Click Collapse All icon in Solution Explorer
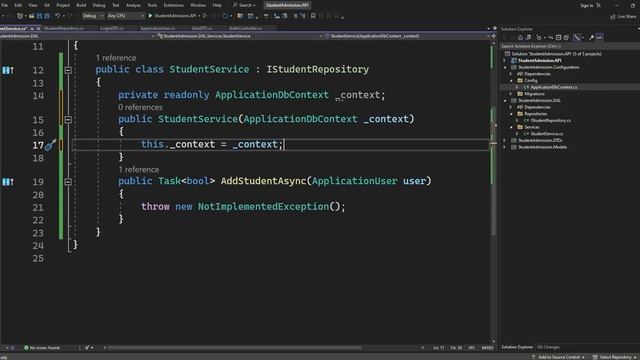Viewport: 640px width, 360px height. pos(558,38)
